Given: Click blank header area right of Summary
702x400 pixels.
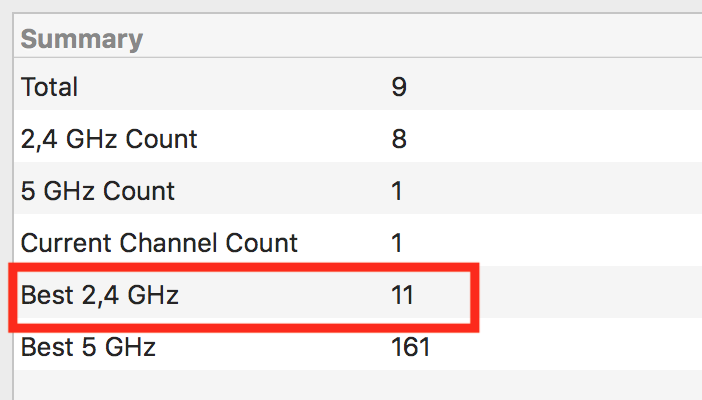Looking at the screenshot, I should (421, 39).
